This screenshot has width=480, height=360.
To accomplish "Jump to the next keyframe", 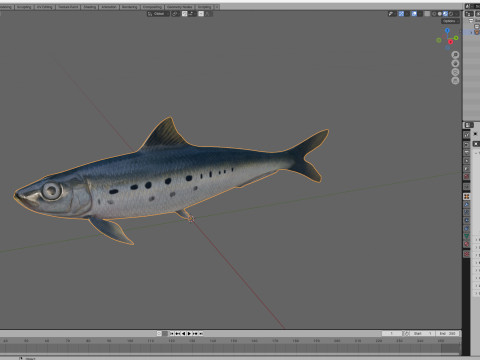I will point(195,333).
